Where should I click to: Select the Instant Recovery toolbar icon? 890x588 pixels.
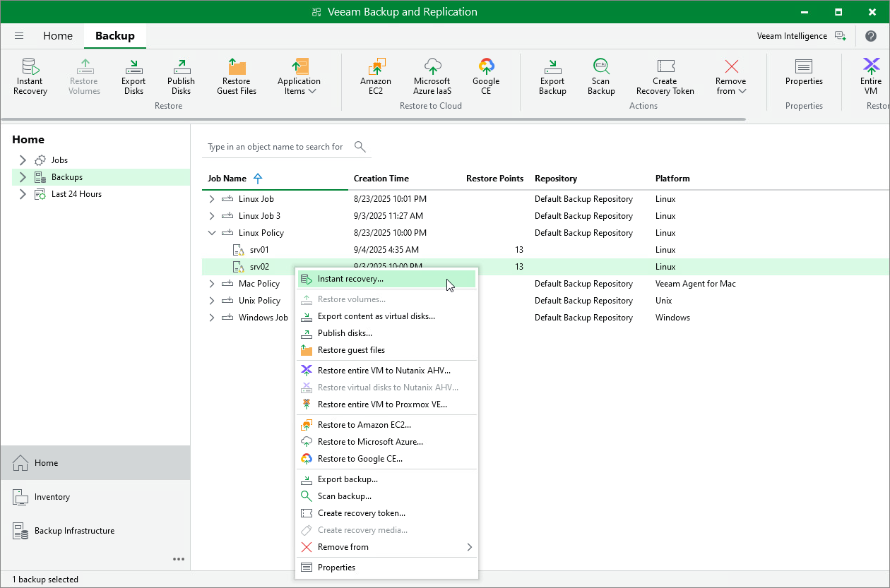pyautogui.click(x=30, y=74)
